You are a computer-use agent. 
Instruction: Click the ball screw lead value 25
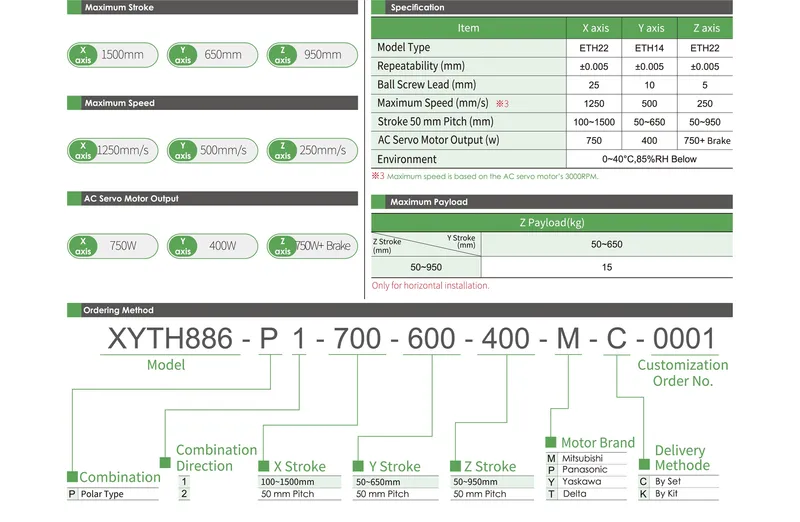(x=594, y=85)
